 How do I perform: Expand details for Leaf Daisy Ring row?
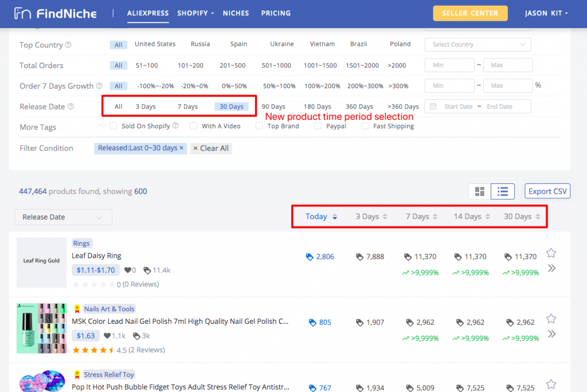coord(551,268)
